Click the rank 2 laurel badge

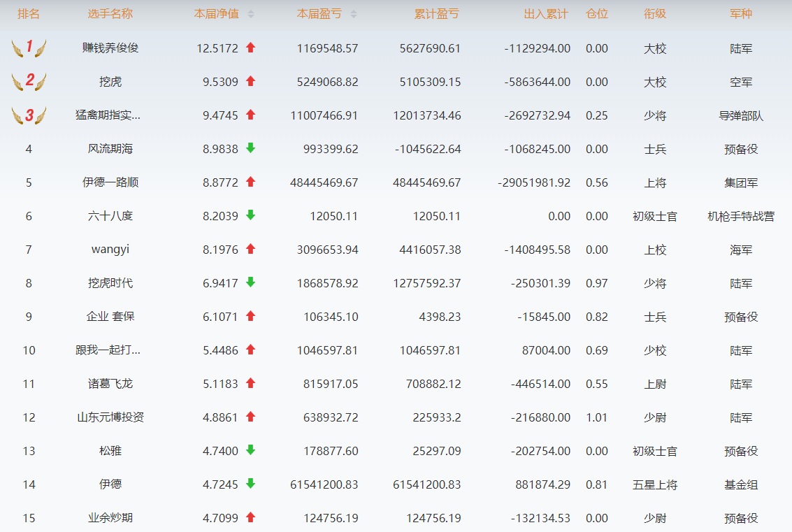(29, 81)
